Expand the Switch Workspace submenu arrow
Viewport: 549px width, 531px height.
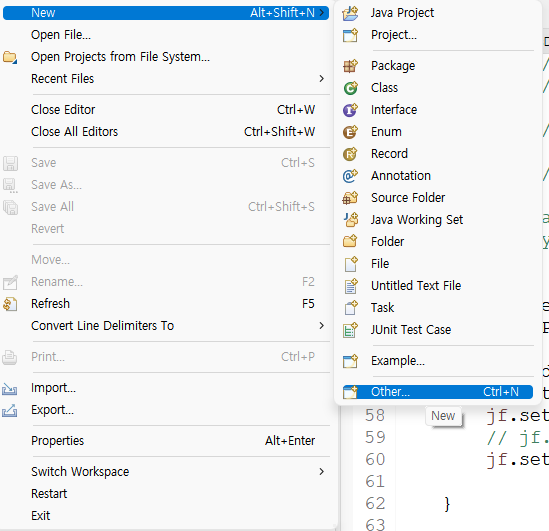[321, 472]
